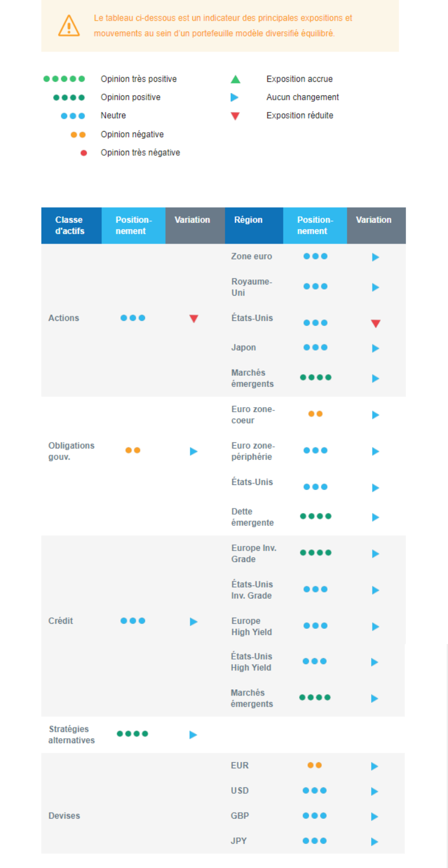Click the four green dots for Dette émergente
448x868 pixels.
pos(316,516)
